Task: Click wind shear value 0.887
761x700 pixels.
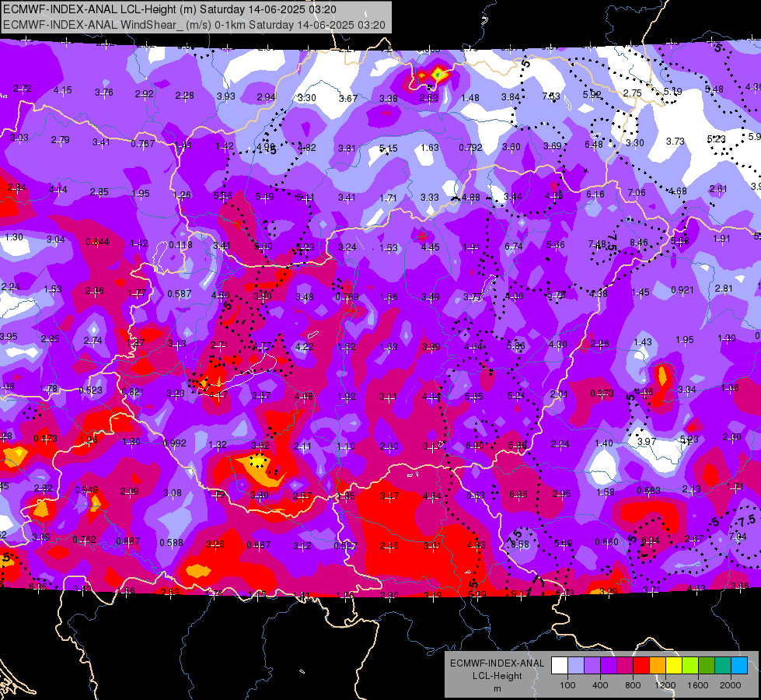Action: [128, 541]
